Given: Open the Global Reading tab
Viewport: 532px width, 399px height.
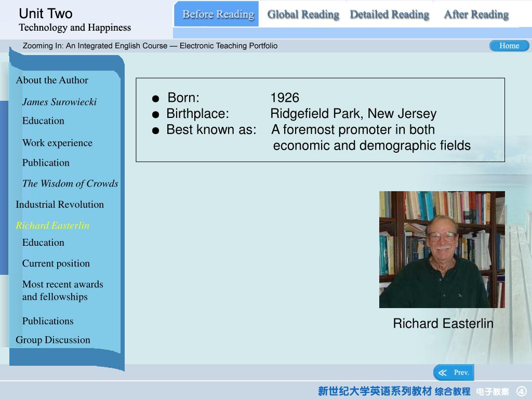Looking at the screenshot, I should (x=303, y=15).
